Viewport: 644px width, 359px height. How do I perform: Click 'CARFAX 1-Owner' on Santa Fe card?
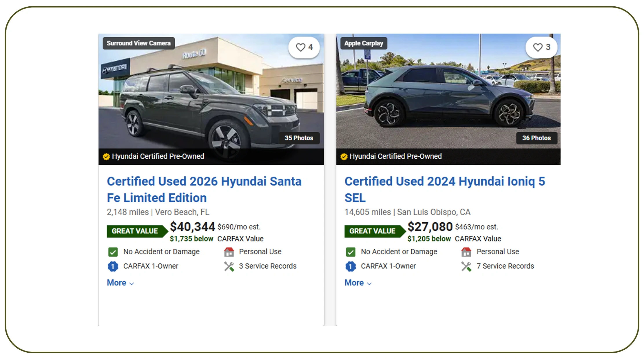(151, 266)
